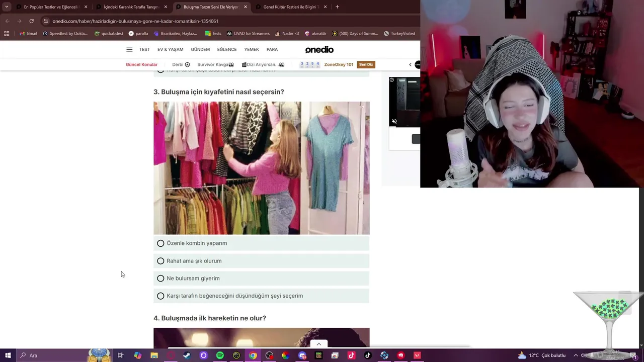
Task: Switch to 'İçindeki Karanlık Tarafla Tanışm' tab
Action: pyautogui.click(x=131, y=7)
